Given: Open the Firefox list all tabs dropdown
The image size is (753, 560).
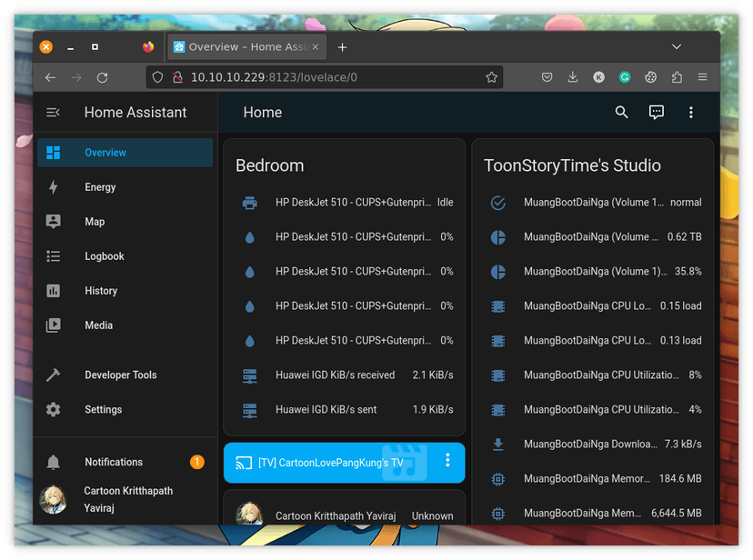Looking at the screenshot, I should coord(677,46).
